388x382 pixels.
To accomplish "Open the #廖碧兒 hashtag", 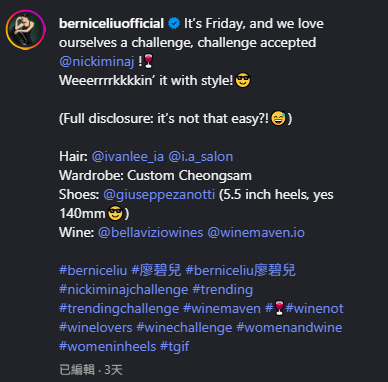I will pos(156,270).
